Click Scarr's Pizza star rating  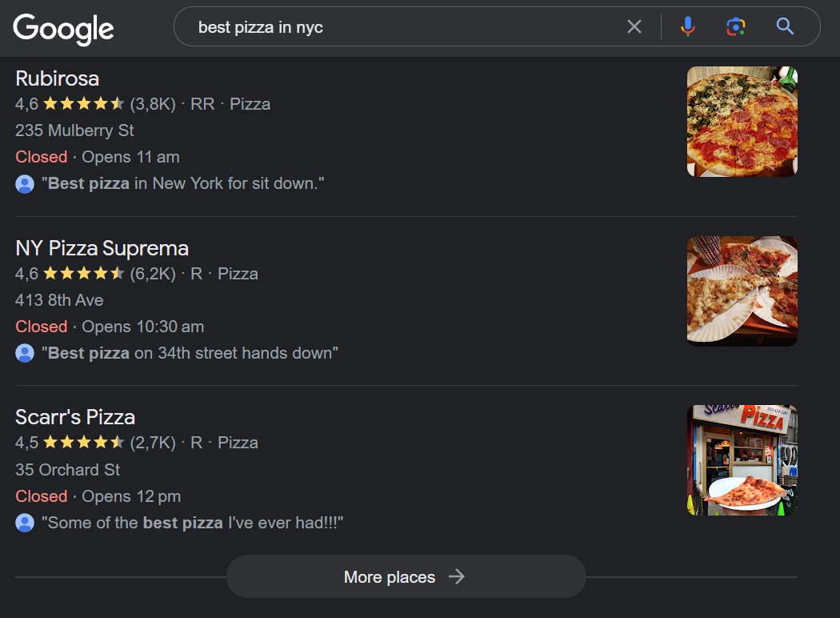pyautogui.click(x=83, y=443)
